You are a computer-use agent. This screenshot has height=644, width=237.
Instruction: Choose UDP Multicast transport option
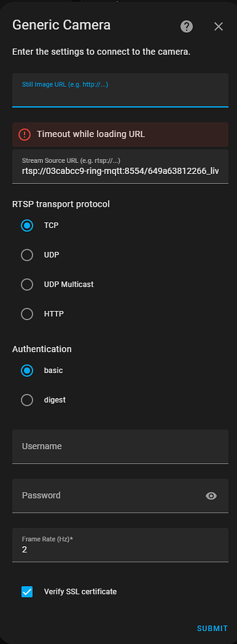pos(27,285)
